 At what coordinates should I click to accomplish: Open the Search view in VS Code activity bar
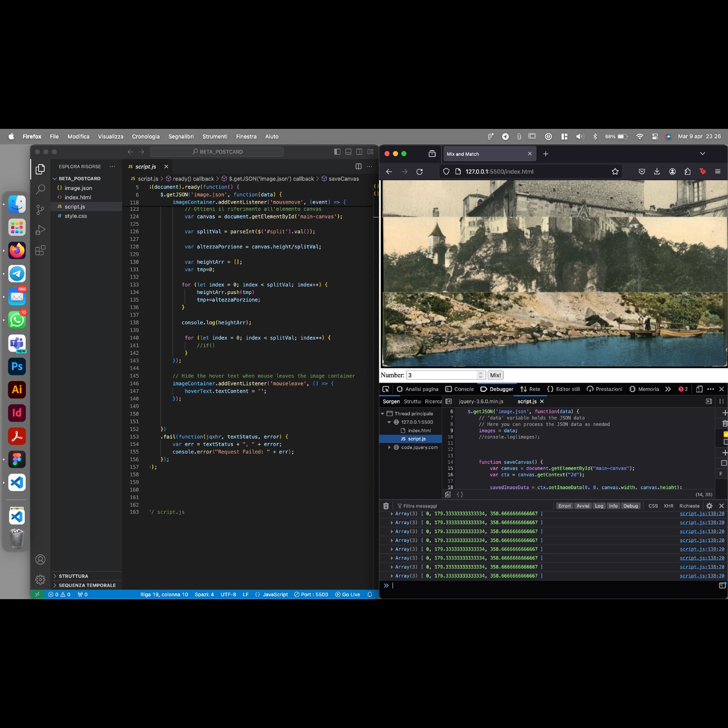click(40, 190)
